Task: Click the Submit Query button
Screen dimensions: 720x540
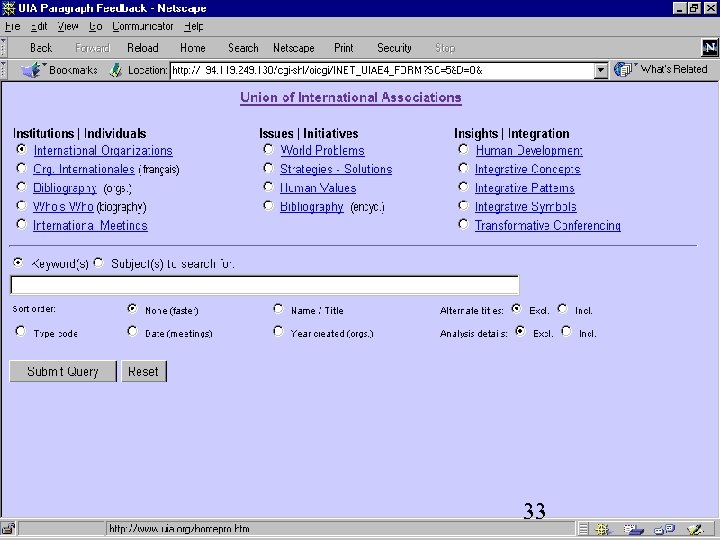Action: 63,371
